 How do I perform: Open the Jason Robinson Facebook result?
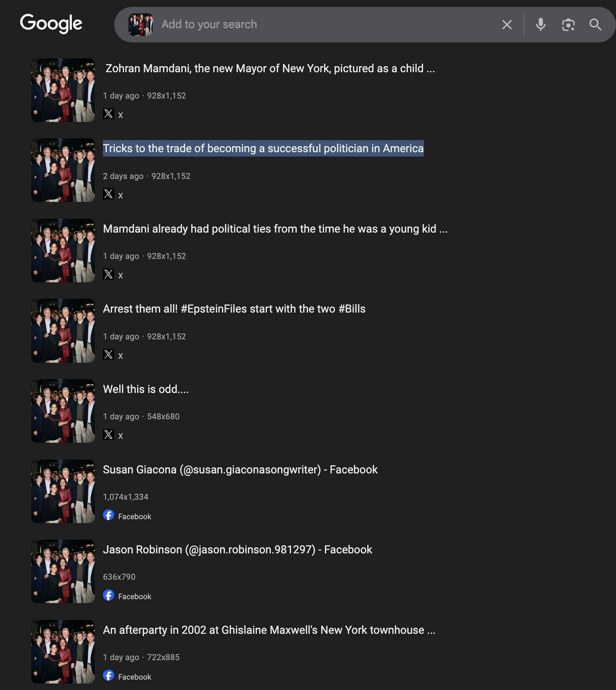click(x=237, y=549)
